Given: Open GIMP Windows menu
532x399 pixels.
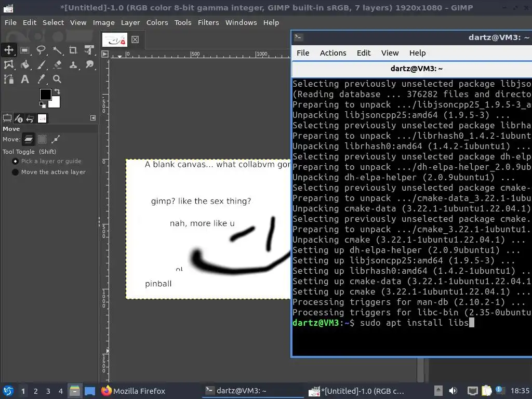Looking at the screenshot, I should coord(241,22).
